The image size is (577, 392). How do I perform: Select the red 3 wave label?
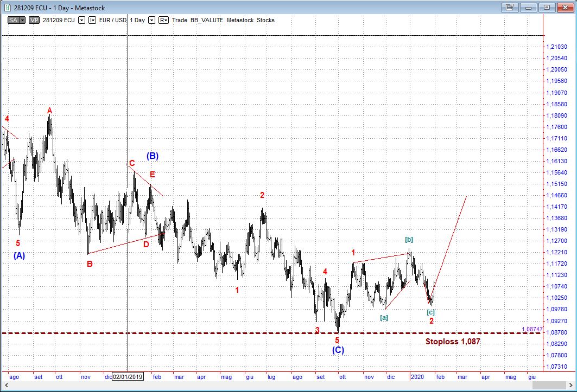click(317, 330)
